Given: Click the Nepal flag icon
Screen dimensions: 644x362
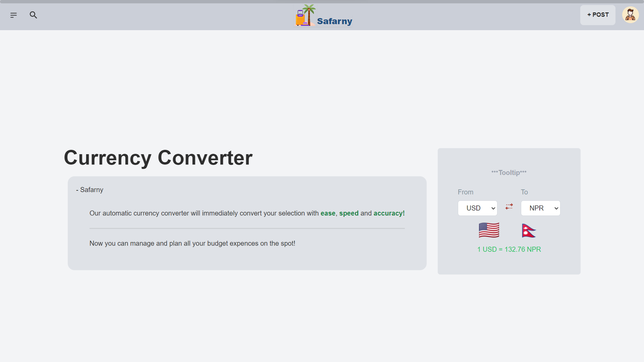Looking at the screenshot, I should 529,231.
